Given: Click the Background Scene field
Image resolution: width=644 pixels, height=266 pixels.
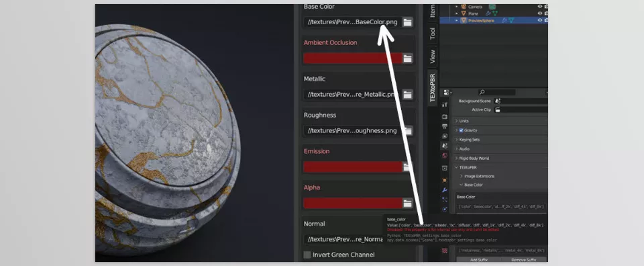Looking at the screenshot, I should 521,101.
